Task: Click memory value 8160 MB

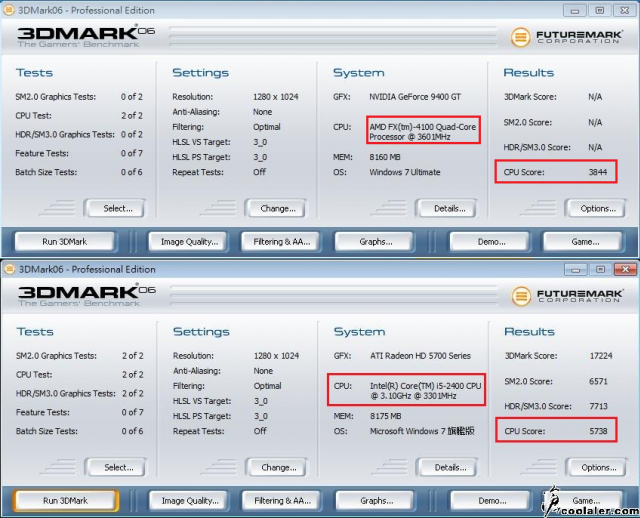Action: [x=385, y=157]
